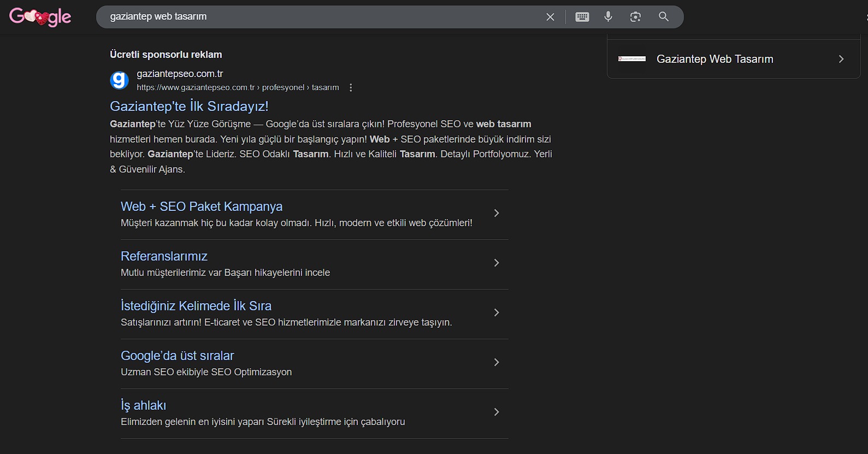Open the "Gaziantep'te İlk Sıradayız!" ad headline
Screen dimensions: 868x454
(x=189, y=106)
